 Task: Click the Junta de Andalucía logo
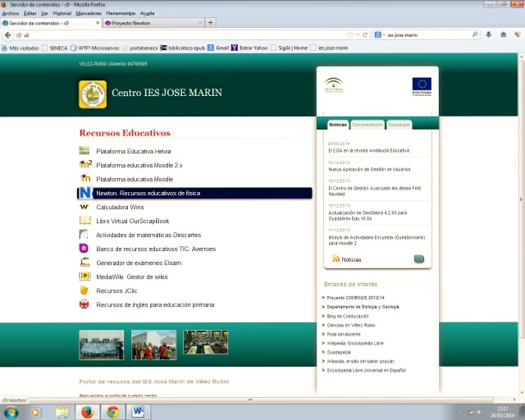click(x=334, y=85)
